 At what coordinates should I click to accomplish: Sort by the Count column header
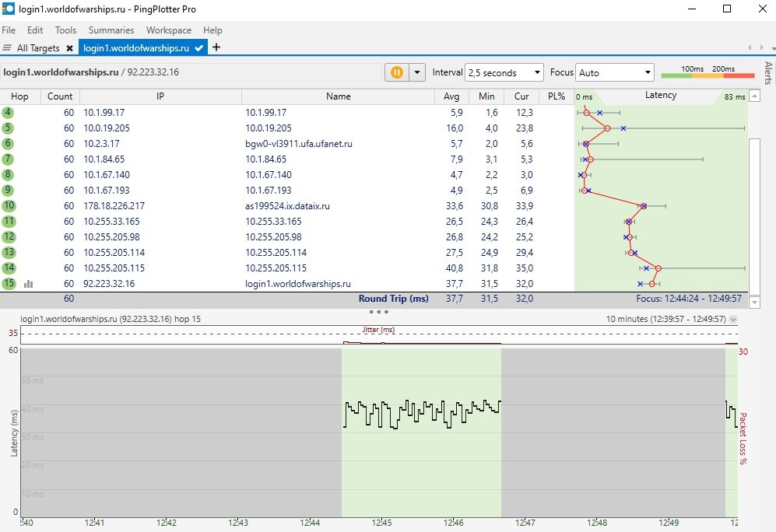pos(60,96)
